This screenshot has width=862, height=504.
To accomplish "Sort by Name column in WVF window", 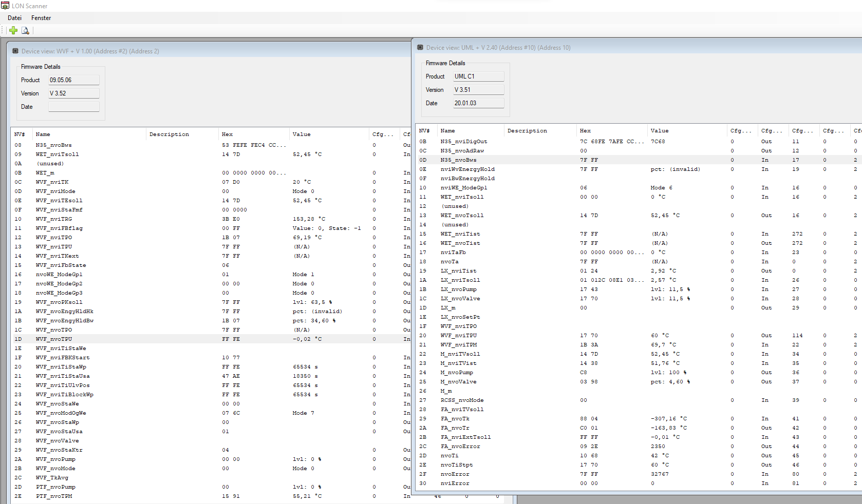I will click(x=89, y=134).
